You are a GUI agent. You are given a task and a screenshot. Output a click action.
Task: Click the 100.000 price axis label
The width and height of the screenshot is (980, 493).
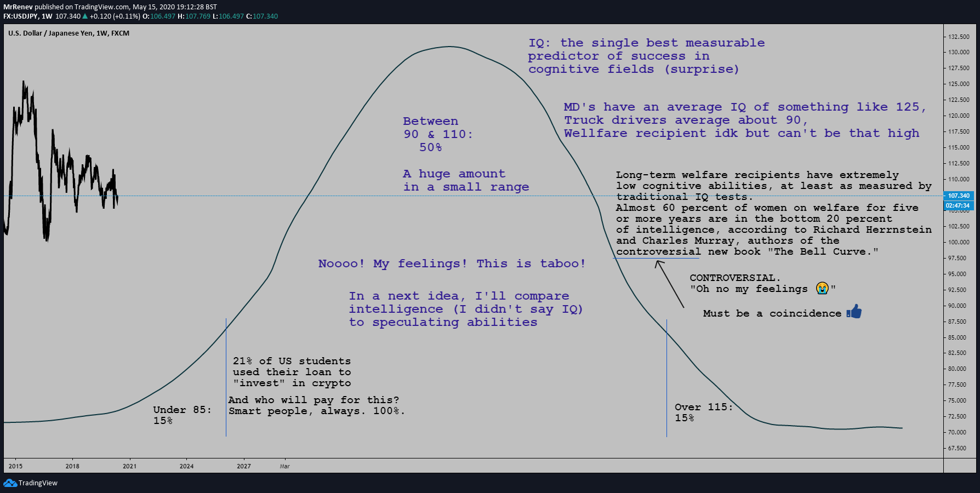[959, 242]
